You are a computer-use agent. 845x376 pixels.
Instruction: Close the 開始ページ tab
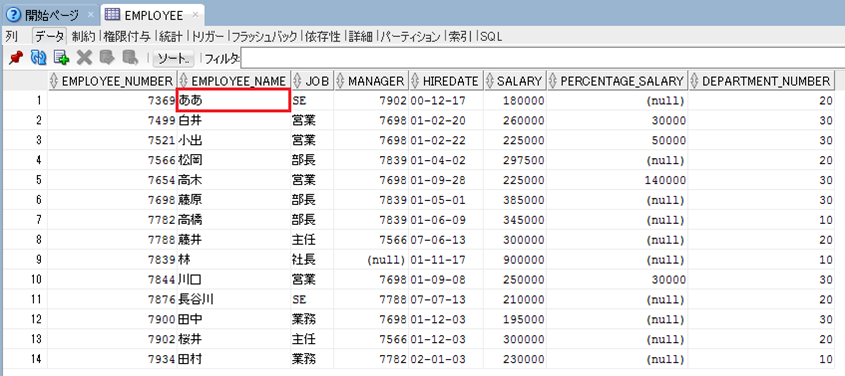coord(90,15)
